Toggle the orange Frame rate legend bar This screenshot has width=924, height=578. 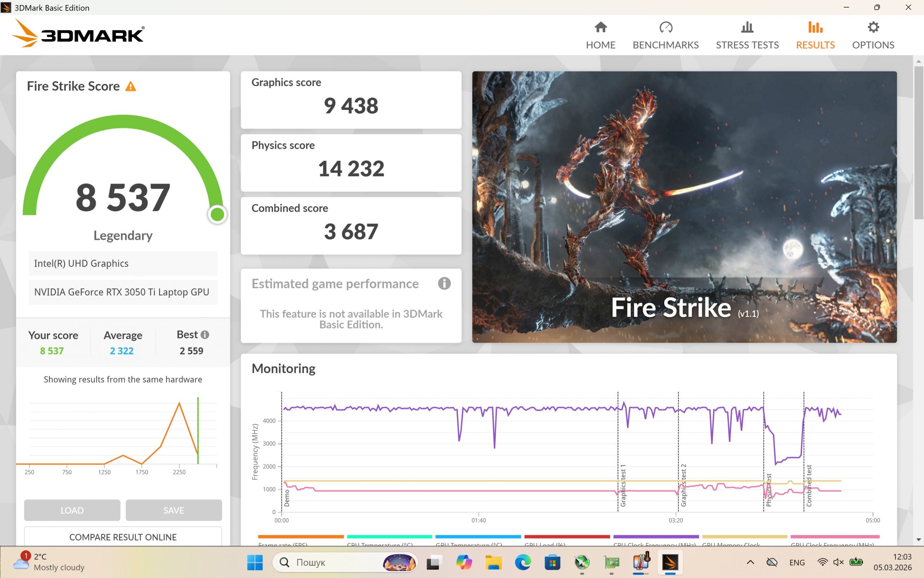click(x=301, y=537)
